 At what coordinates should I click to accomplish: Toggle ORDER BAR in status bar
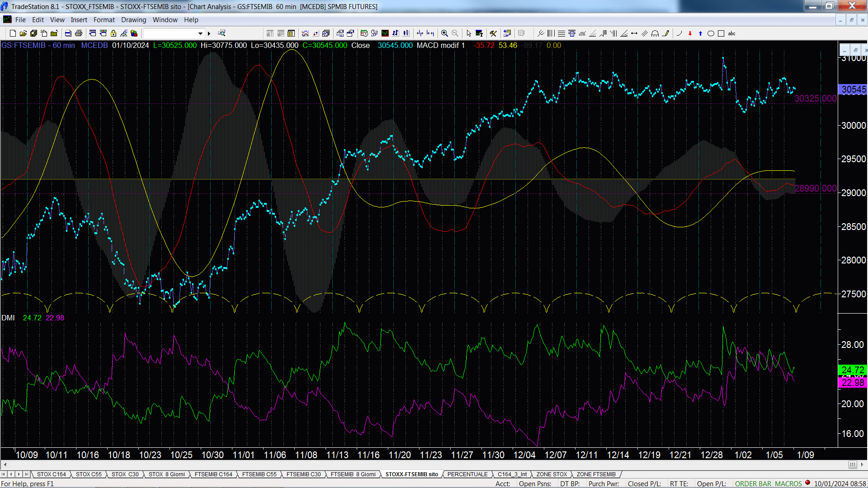[753, 483]
